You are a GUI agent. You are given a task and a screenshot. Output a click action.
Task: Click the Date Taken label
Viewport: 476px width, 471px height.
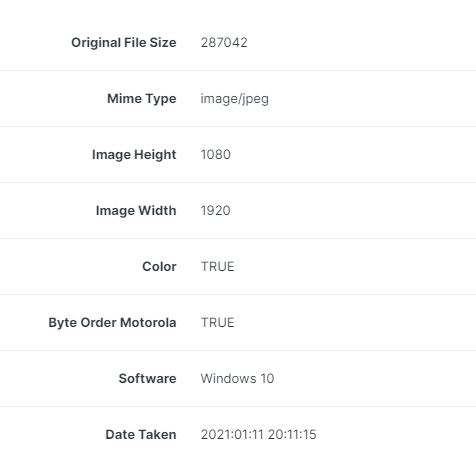coord(141,435)
